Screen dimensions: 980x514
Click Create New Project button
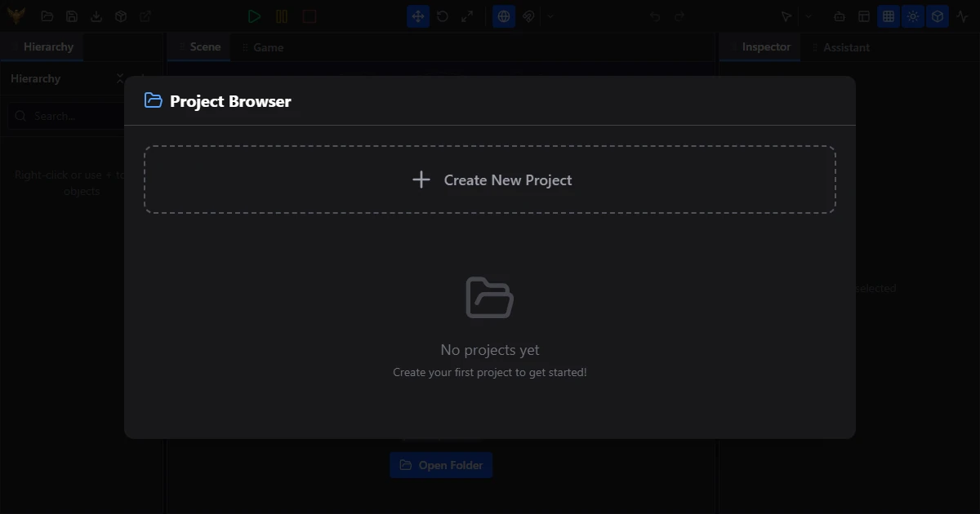[x=490, y=180]
